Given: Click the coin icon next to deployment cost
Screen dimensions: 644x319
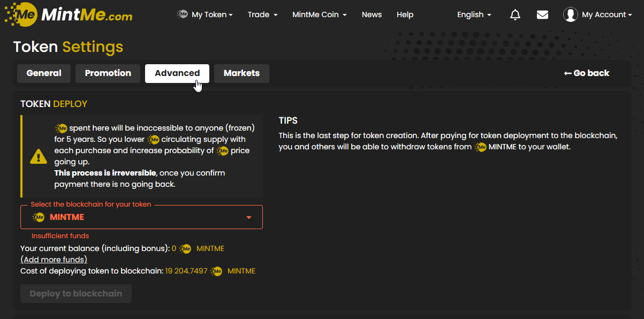Looking at the screenshot, I should point(216,271).
